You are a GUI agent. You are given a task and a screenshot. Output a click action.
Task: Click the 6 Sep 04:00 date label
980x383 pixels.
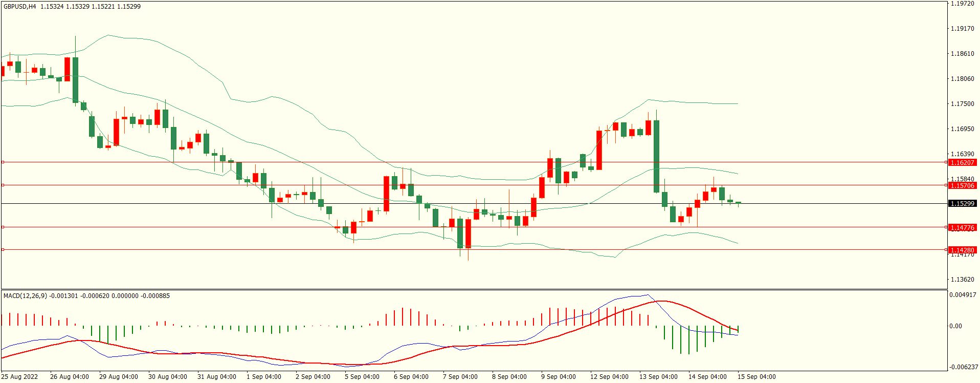411,377
